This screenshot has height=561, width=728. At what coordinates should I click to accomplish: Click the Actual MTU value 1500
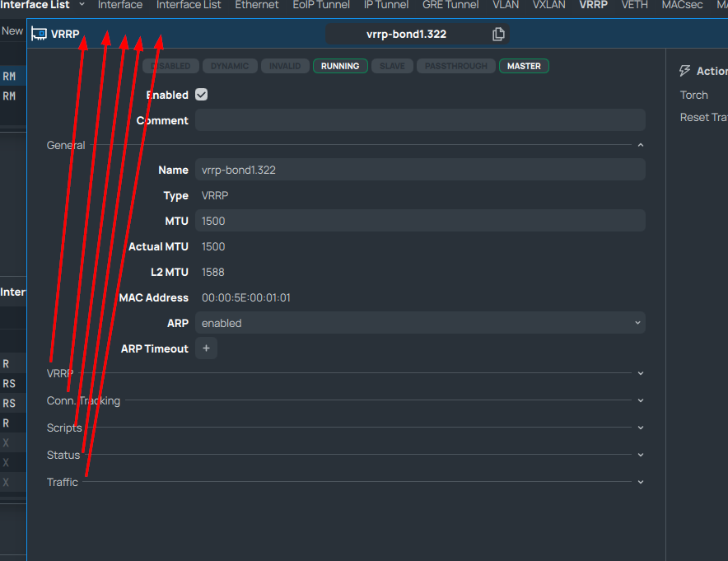click(x=213, y=246)
